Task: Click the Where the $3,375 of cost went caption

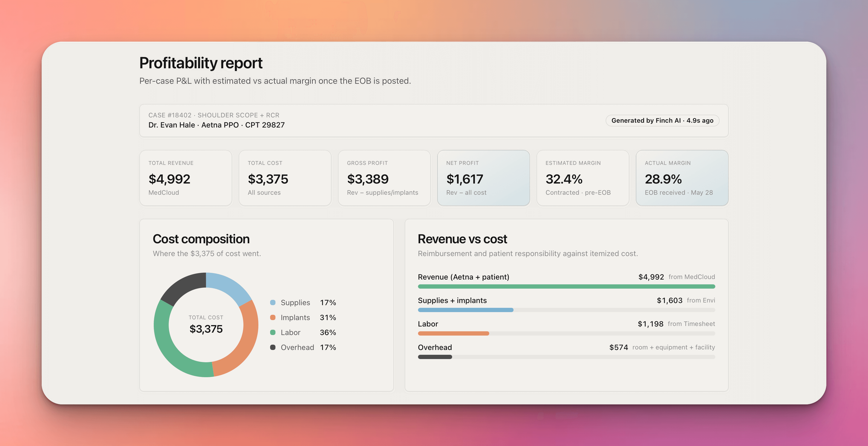Action: (207, 254)
